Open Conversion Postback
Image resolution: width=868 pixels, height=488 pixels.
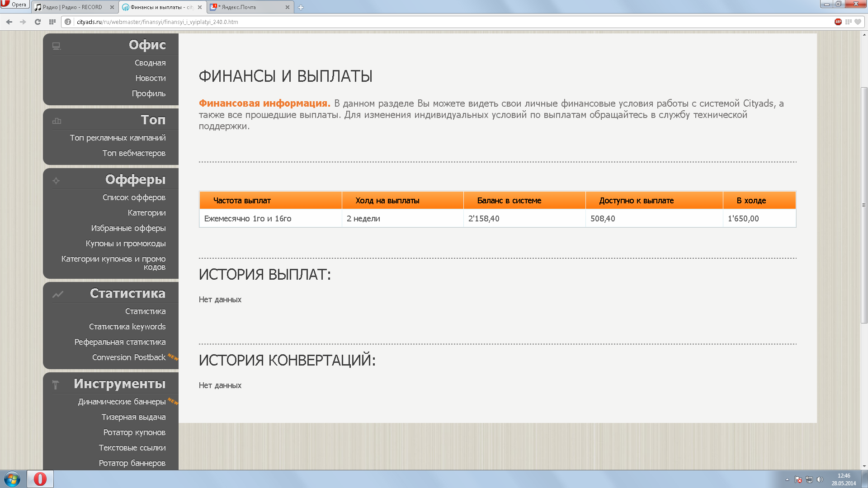129,357
